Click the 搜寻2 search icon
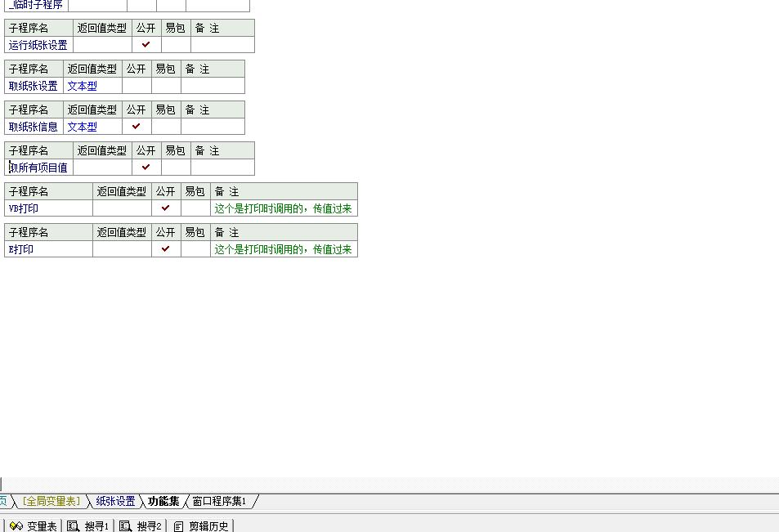 pos(125,526)
